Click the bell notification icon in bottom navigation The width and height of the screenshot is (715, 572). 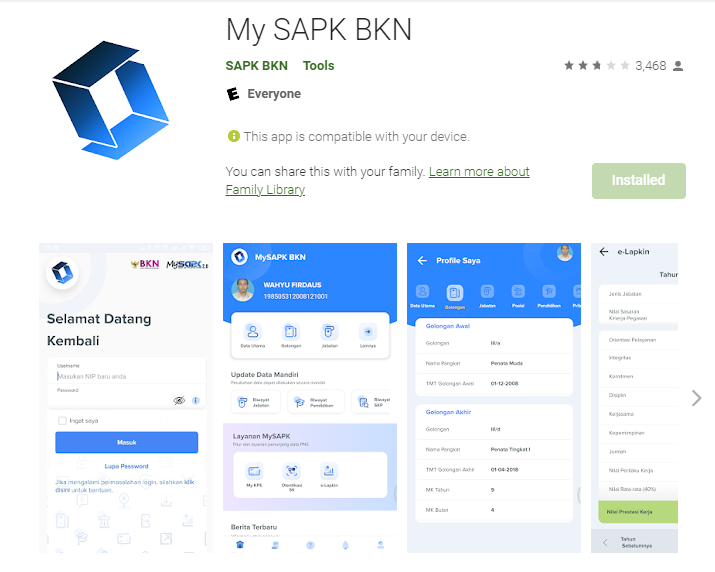[x=345, y=545]
